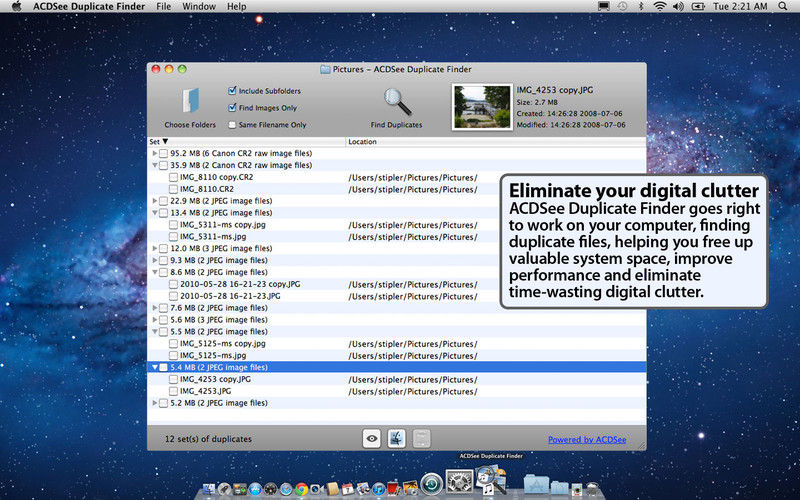Click the 2010-05-28 16-21-23.JPG file name
Viewport: 800px width, 500px height.
(230, 296)
